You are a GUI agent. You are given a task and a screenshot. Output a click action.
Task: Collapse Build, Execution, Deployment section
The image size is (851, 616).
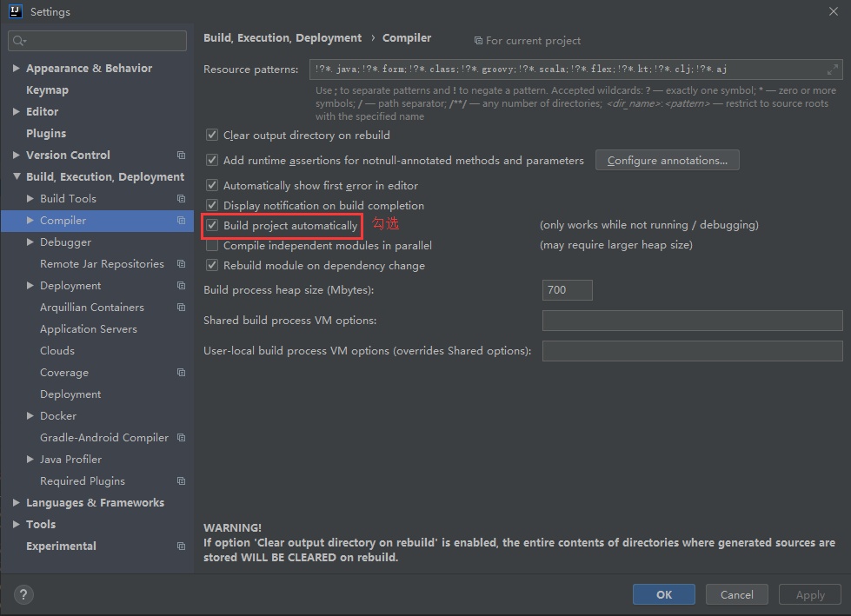17,176
